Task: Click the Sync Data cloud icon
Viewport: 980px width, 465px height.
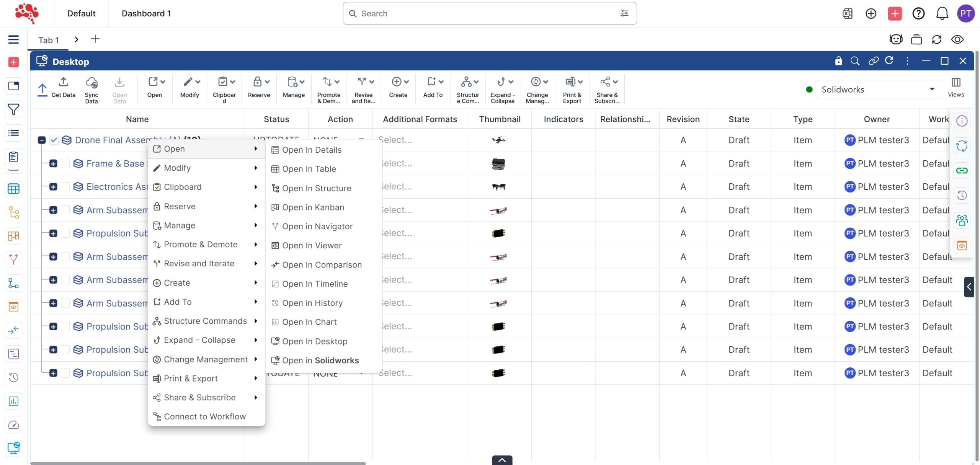Action: point(91,83)
